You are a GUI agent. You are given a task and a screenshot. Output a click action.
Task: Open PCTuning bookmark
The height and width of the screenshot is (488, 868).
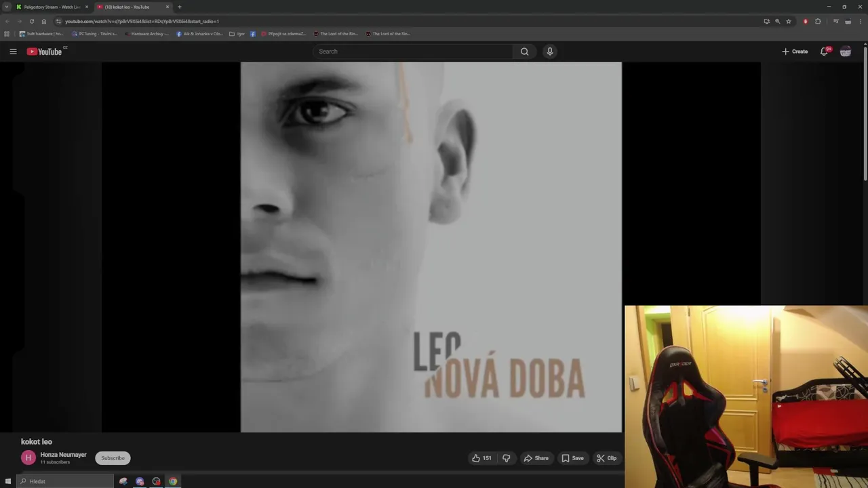94,33
